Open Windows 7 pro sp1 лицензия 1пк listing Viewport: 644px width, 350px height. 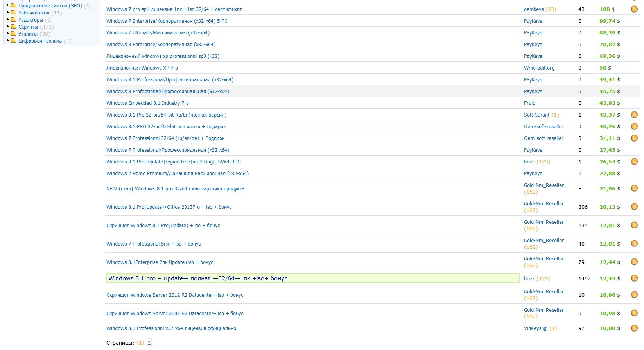coord(174,9)
